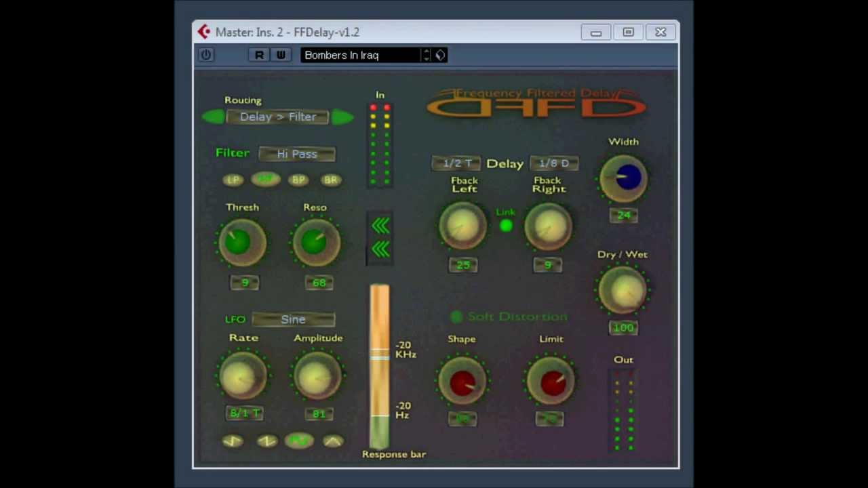Click the Fback Left value showing 25
Image resolution: width=868 pixels, height=488 pixels.
pos(463,265)
